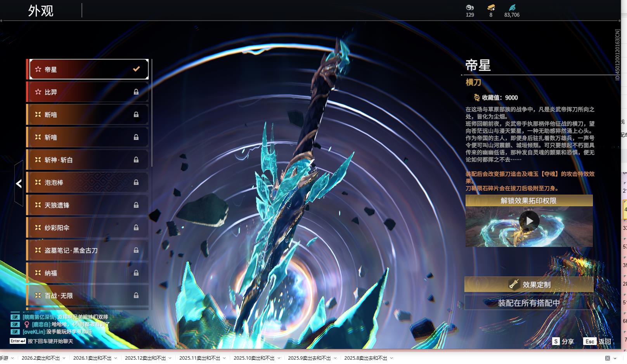Collapse the skin list with left arrow
This screenshot has height=364, width=627.
[x=19, y=183]
